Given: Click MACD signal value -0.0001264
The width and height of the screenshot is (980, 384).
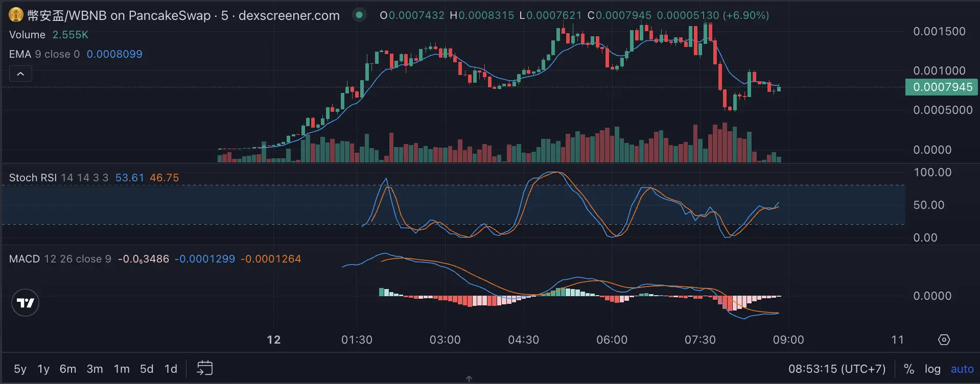Looking at the screenshot, I should pyautogui.click(x=271, y=259).
